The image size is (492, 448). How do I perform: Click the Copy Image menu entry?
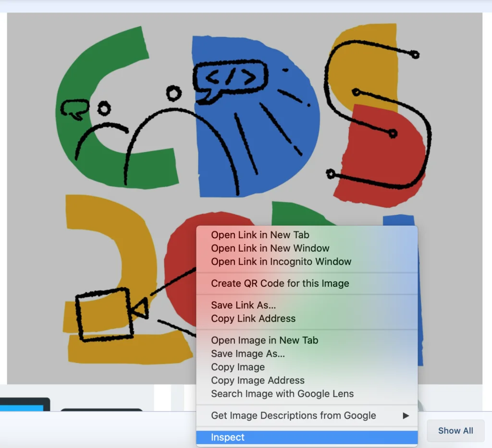[307, 367]
